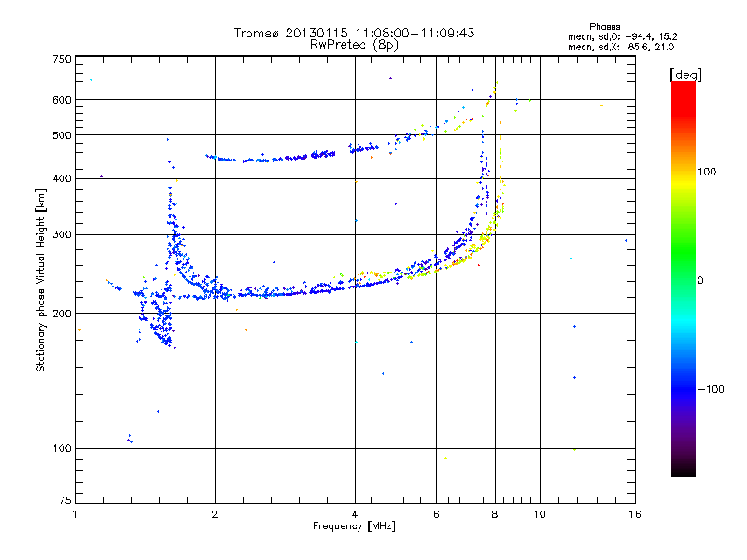This screenshot has width=747, height=560.
Task: Click the x-axis "10" tick label
Action: coord(540,514)
